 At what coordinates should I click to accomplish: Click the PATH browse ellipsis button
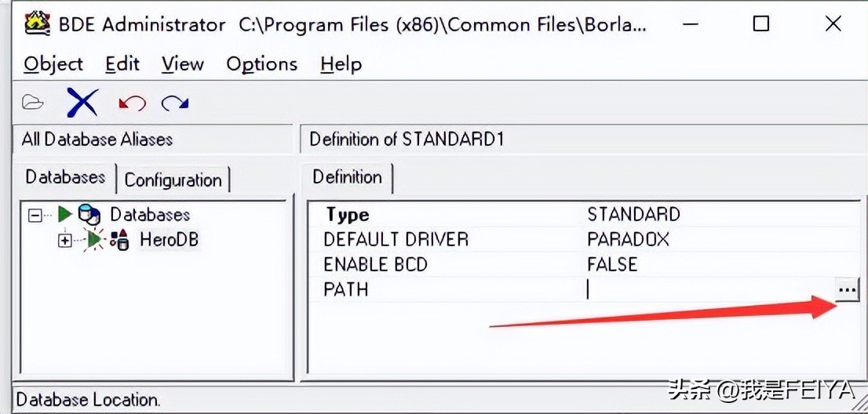click(x=847, y=290)
